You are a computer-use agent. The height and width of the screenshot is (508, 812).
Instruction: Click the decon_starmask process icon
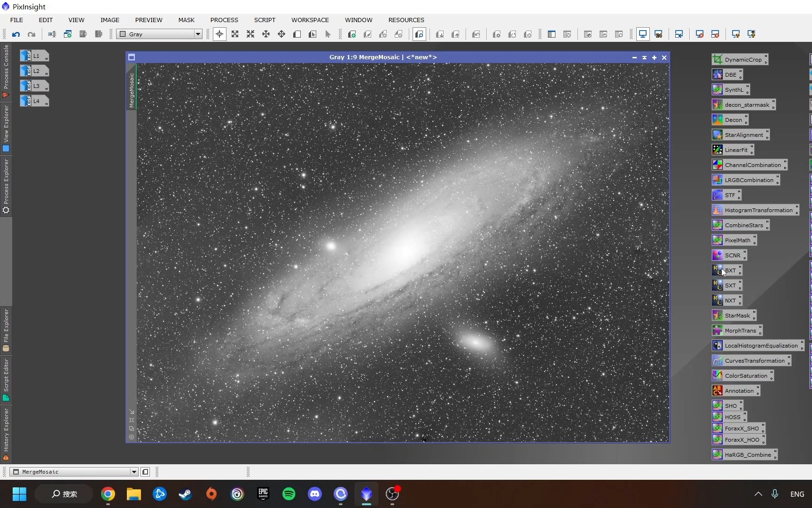click(x=743, y=105)
